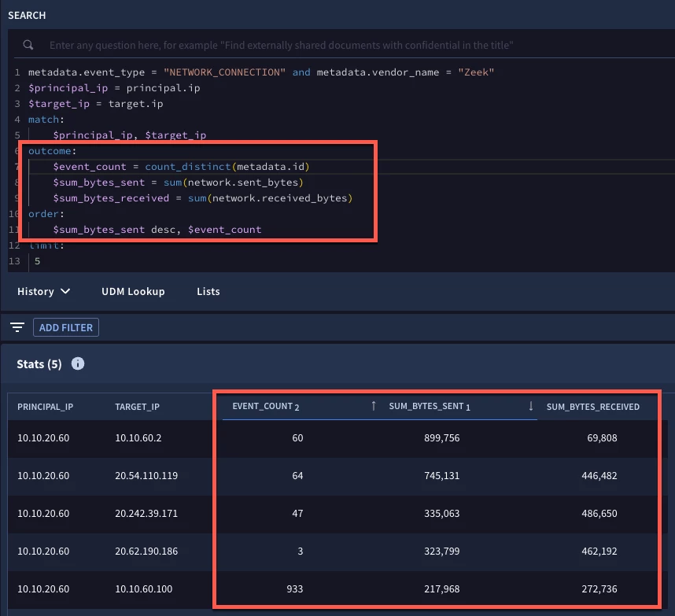Click the limit value 5 line
The image size is (675, 616).
click(x=38, y=261)
